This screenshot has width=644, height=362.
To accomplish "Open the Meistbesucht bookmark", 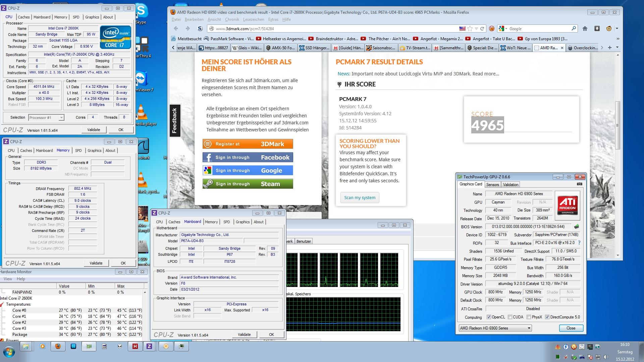I will point(186,39).
